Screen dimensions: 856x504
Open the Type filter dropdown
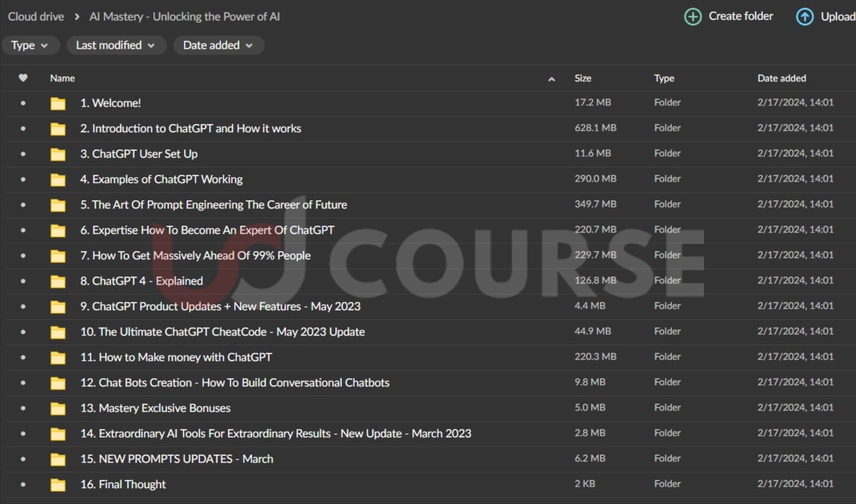[30, 45]
